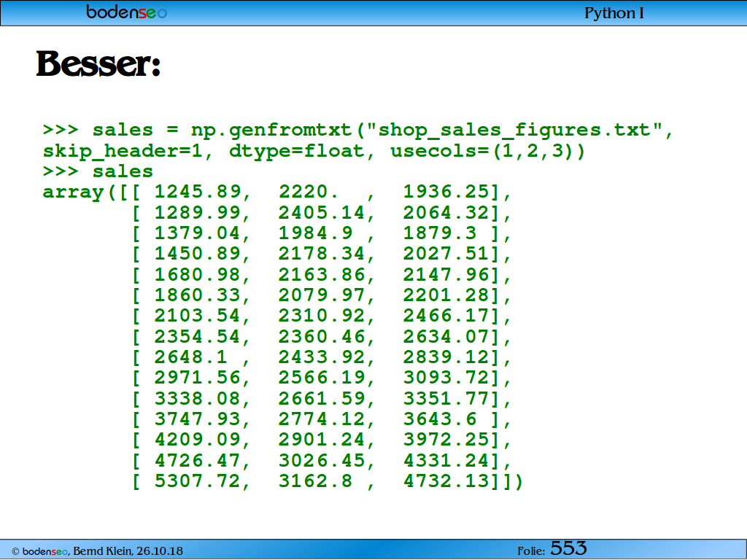Click the value 1680.98
Image resolution: width=747 pixels, height=560 pixels.
[x=198, y=274]
